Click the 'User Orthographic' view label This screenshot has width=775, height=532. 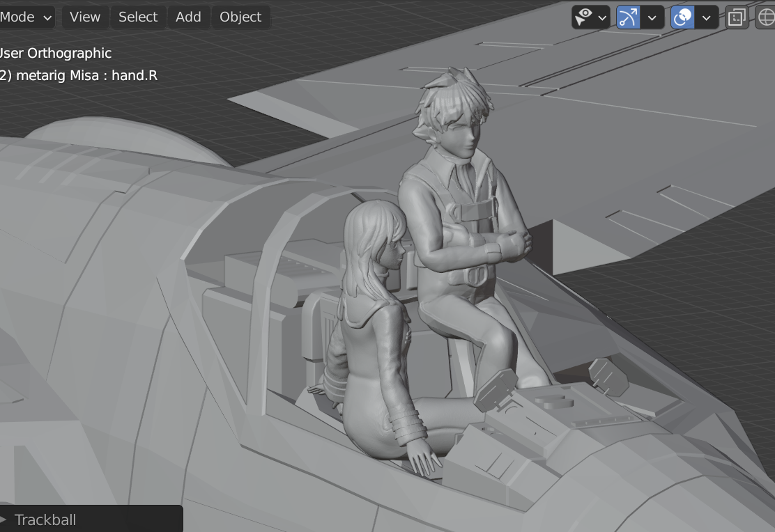[x=56, y=54]
